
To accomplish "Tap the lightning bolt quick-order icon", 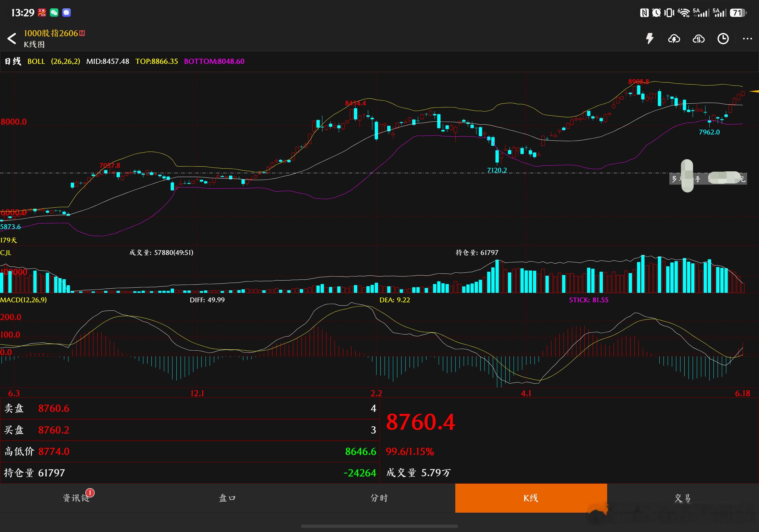I will (x=650, y=39).
